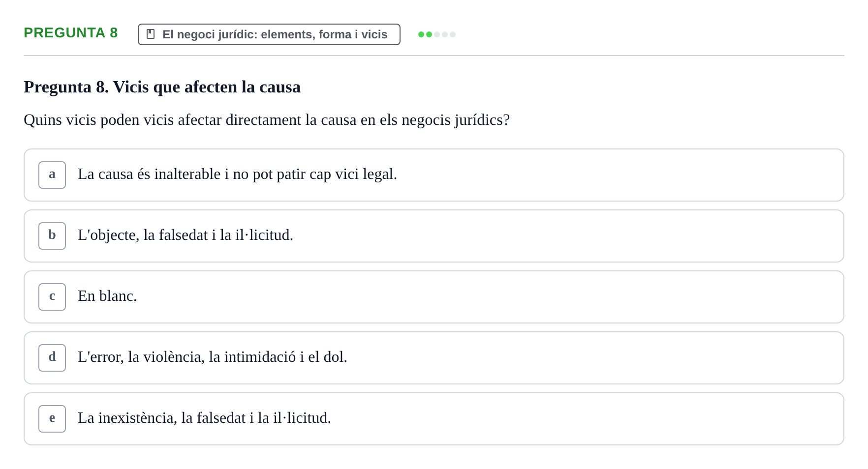The height and width of the screenshot is (469, 868).
Task: Pick answer c: En blanc
Action: pyautogui.click(x=434, y=297)
